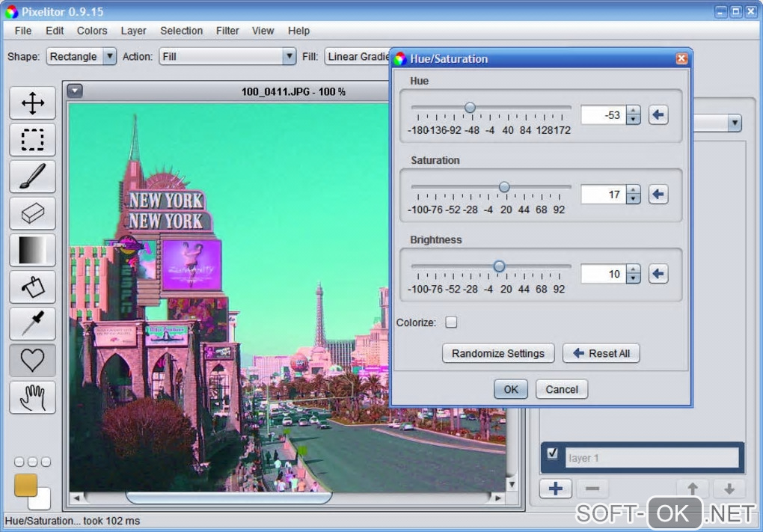Delete layer with minus button
Image resolution: width=763 pixels, height=532 pixels.
pos(592,488)
